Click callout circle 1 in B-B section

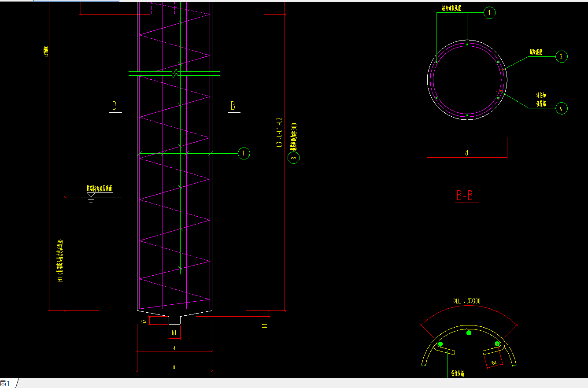[489, 13]
